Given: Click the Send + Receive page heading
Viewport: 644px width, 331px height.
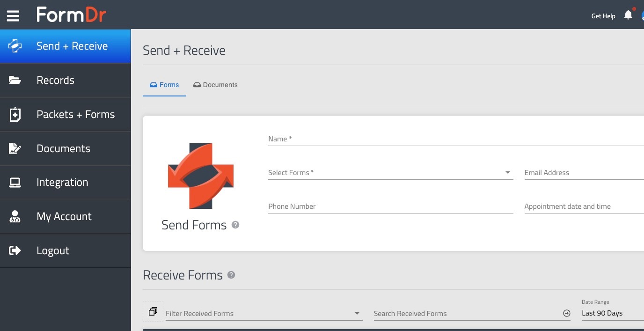Looking at the screenshot, I should [184, 51].
